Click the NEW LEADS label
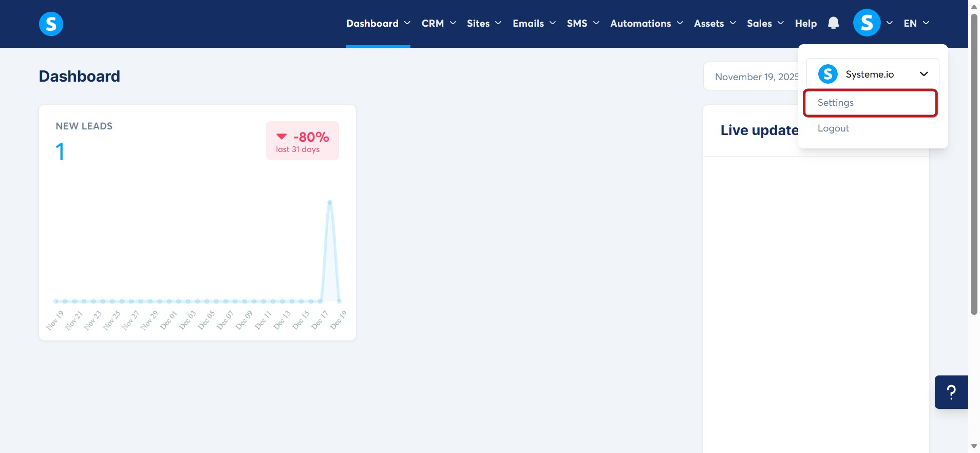 tap(84, 126)
